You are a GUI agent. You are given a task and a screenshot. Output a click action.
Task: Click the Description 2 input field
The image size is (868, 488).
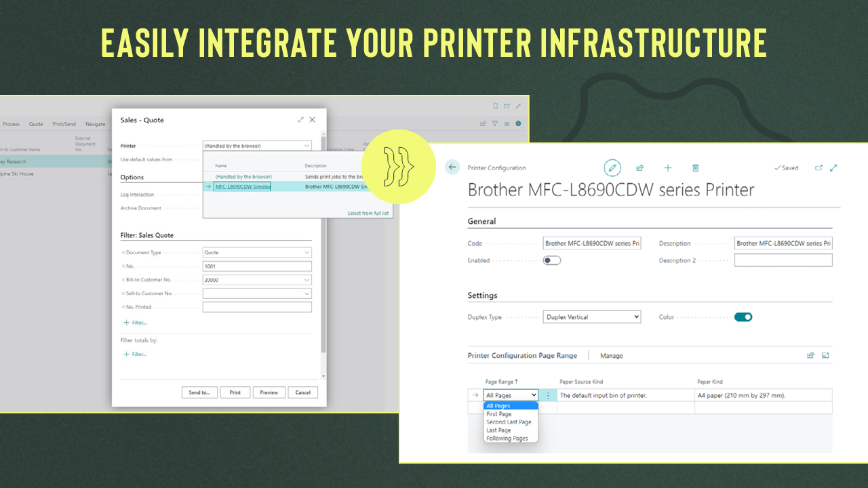click(783, 260)
